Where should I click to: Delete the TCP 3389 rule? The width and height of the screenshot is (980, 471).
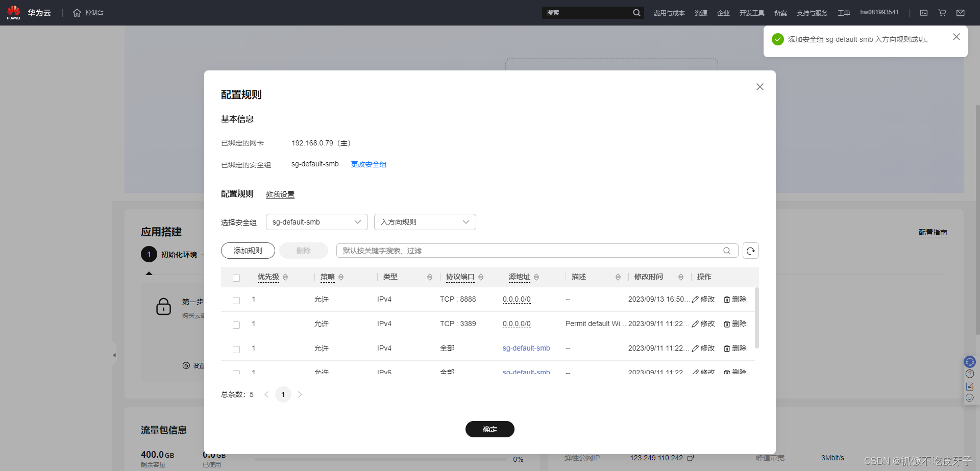point(735,324)
